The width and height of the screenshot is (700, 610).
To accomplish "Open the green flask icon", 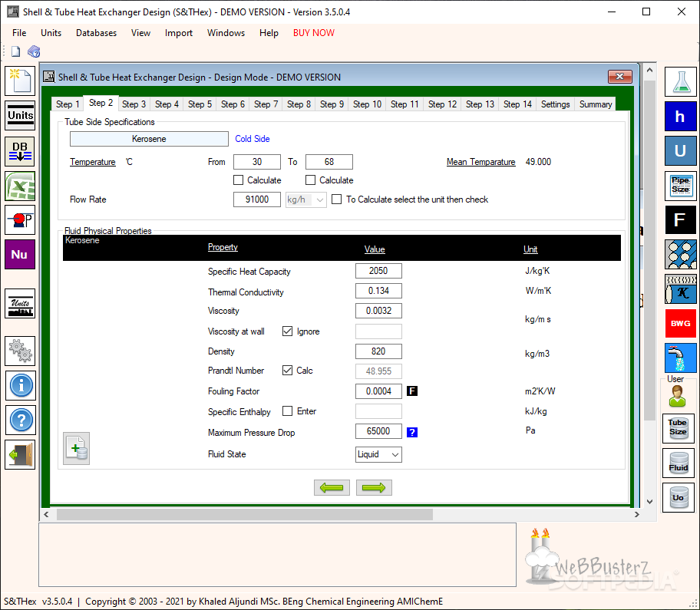I will coord(680,81).
